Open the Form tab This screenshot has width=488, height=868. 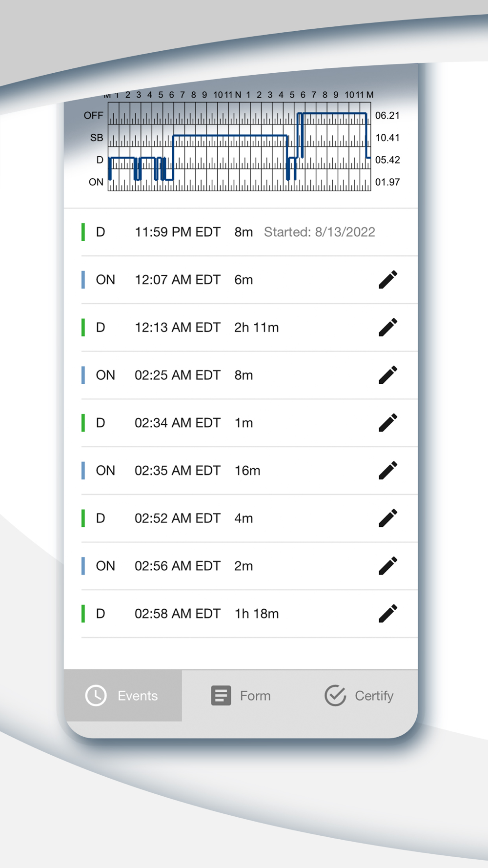[241, 696]
